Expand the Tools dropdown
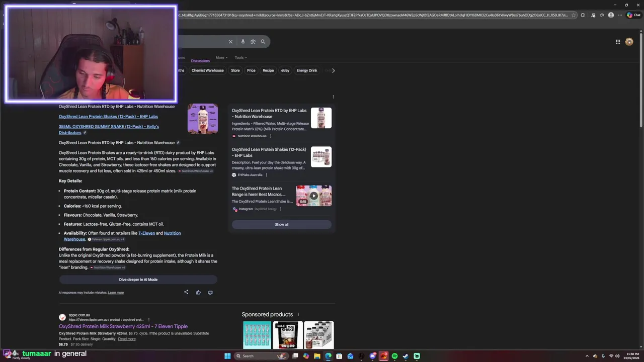644x362 pixels. 240,57
